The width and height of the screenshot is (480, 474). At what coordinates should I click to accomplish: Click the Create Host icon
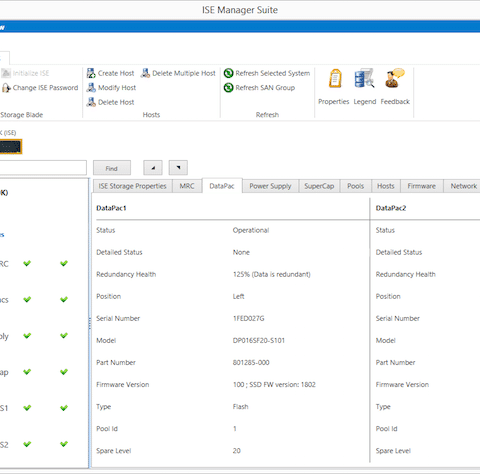click(91, 73)
